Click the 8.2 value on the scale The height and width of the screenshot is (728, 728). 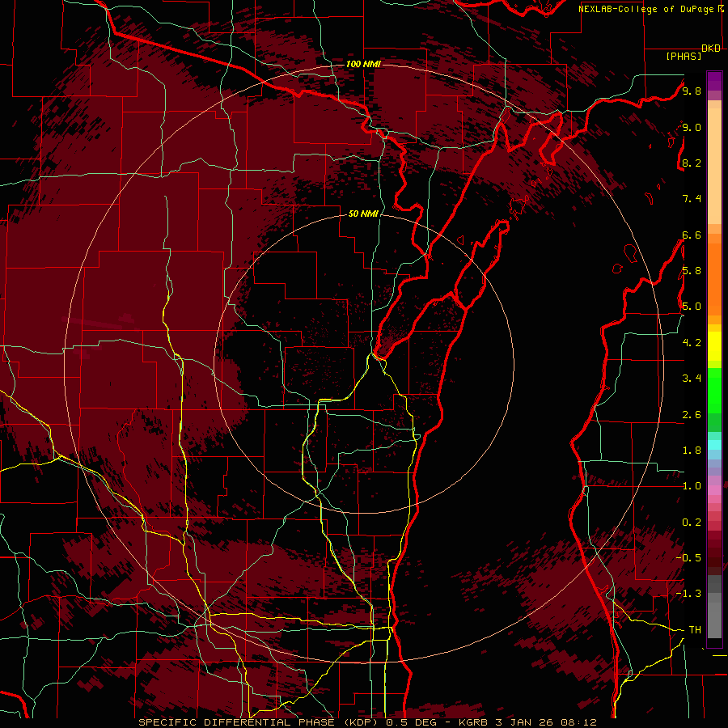click(692, 163)
